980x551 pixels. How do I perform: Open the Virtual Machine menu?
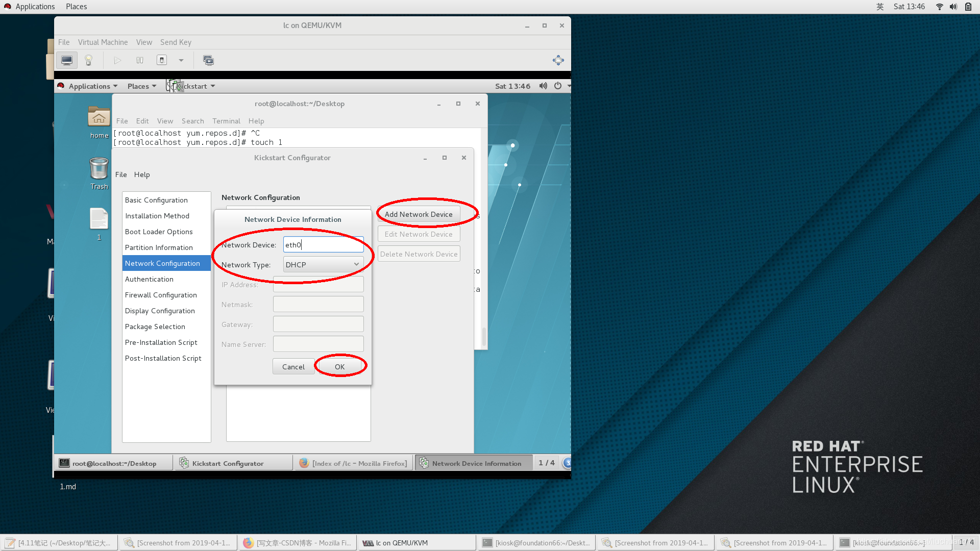103,42
